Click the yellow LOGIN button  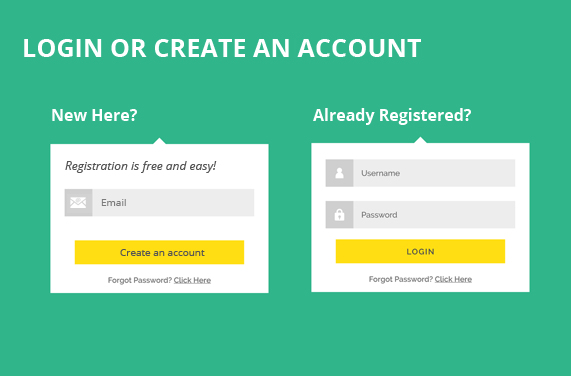coord(420,251)
